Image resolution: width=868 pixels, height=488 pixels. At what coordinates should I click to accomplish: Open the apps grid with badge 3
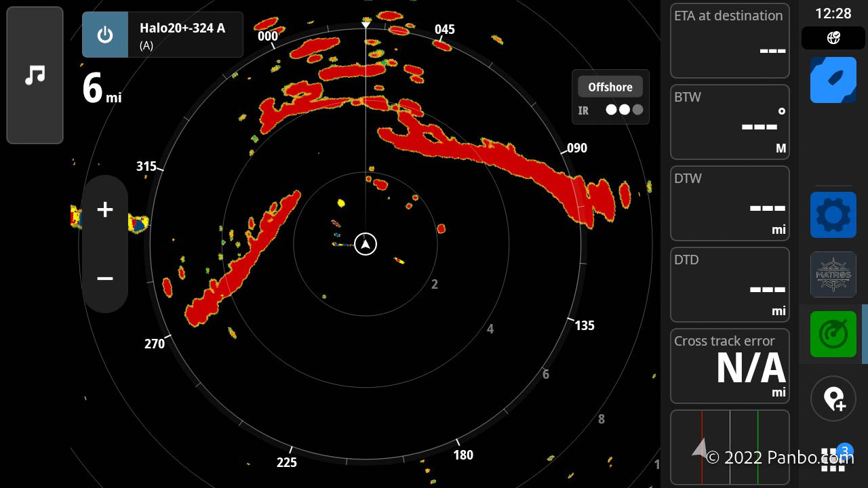[833, 459]
